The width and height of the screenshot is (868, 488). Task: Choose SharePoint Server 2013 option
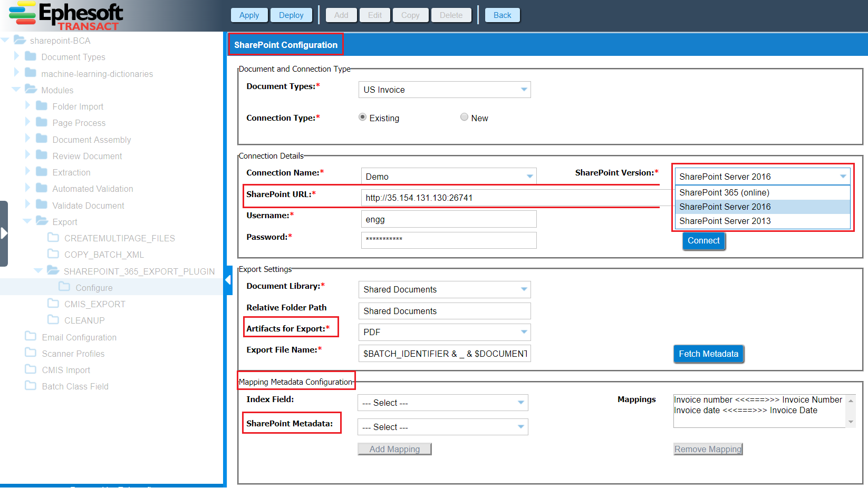tap(763, 221)
